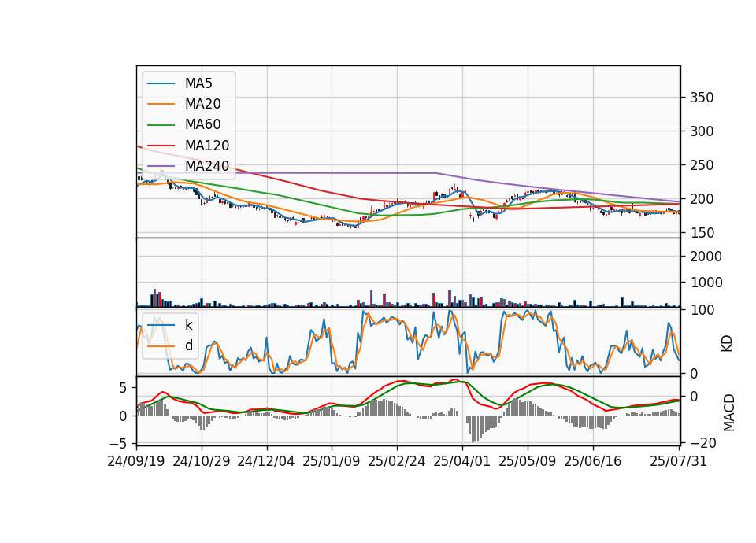
Task: Click the KD axis title
Action: [727, 344]
